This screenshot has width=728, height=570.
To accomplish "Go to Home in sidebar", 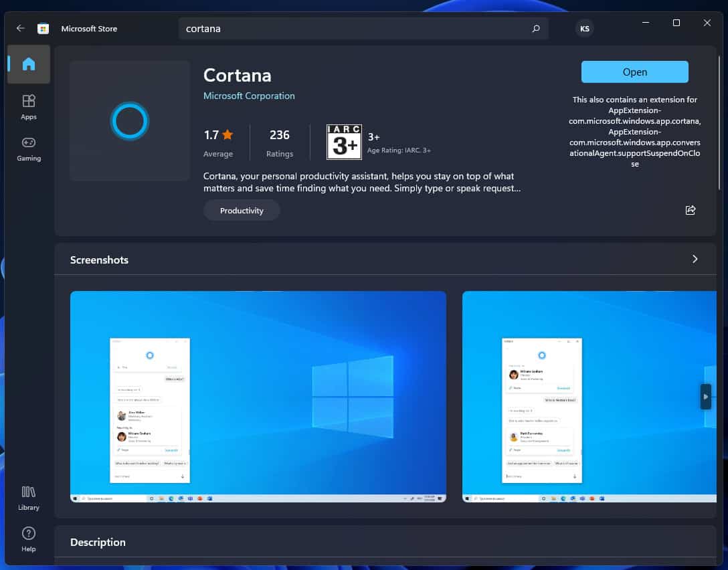I will point(29,64).
